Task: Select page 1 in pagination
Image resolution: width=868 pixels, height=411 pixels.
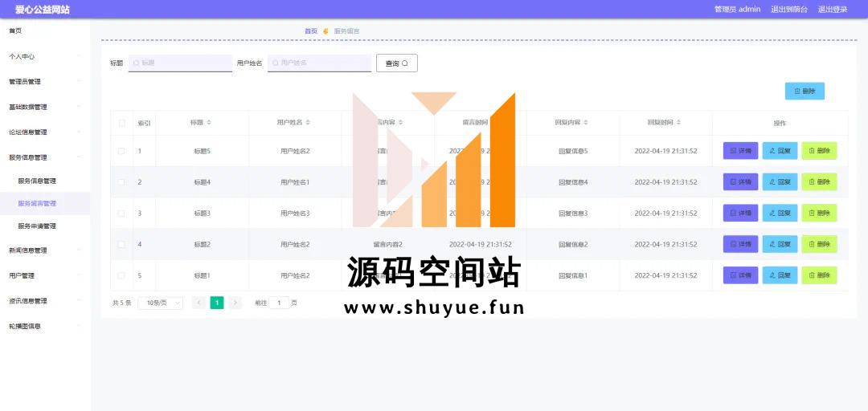Action: click(217, 303)
